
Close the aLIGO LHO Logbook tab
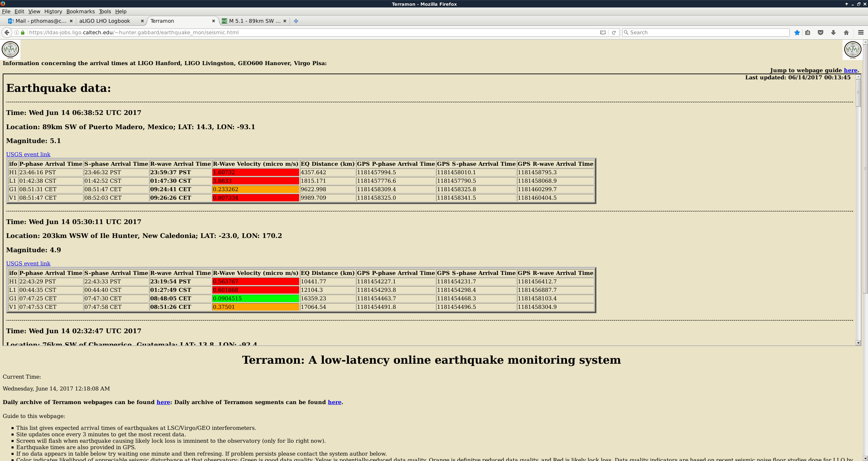coord(142,21)
